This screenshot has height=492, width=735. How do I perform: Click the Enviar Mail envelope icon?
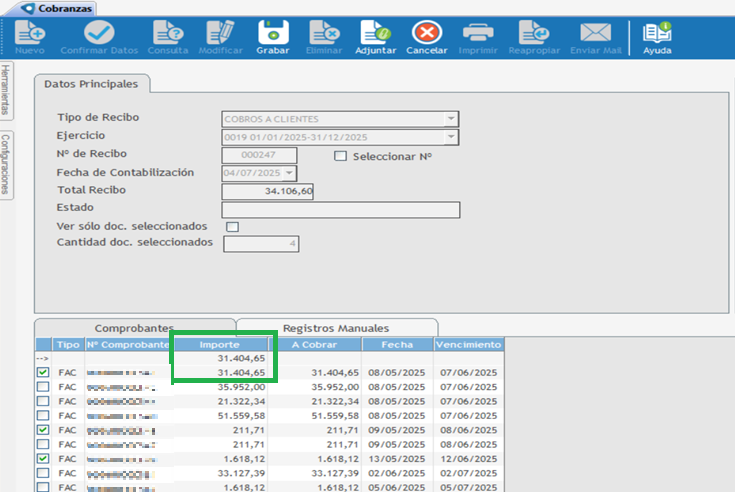[595, 34]
